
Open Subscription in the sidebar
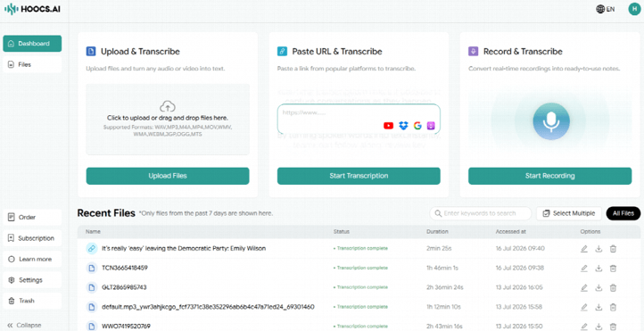32,238
